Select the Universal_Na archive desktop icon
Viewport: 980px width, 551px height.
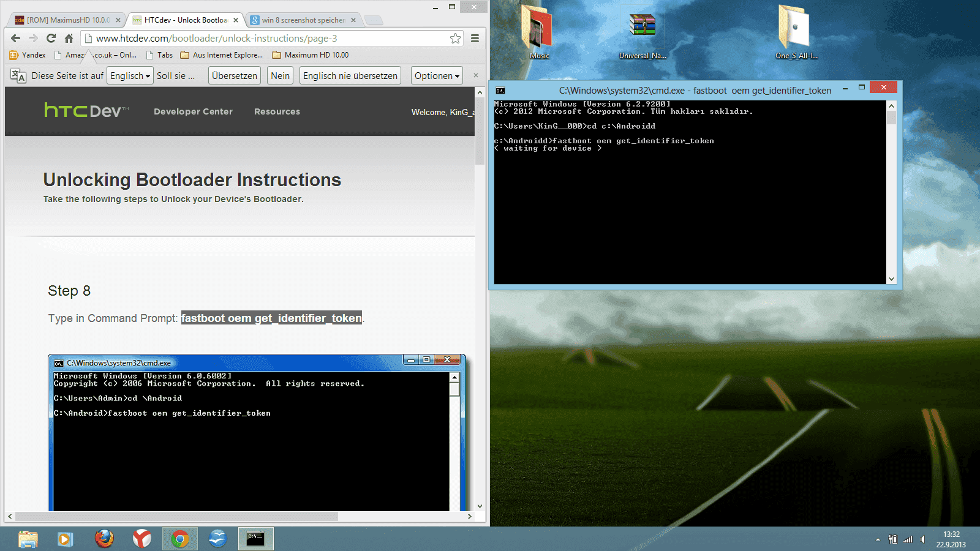[x=642, y=36]
